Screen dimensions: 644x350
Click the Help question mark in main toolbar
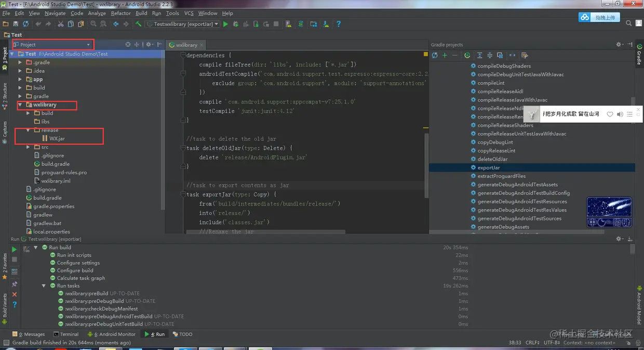(x=339, y=24)
